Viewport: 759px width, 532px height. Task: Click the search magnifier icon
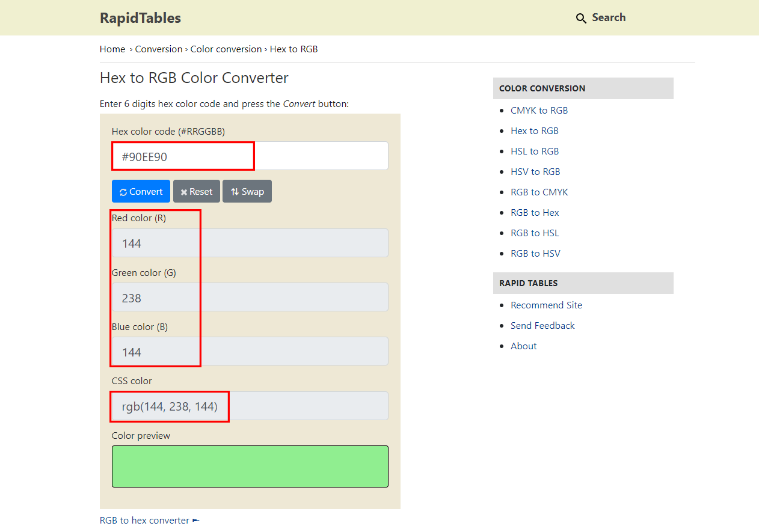581,18
